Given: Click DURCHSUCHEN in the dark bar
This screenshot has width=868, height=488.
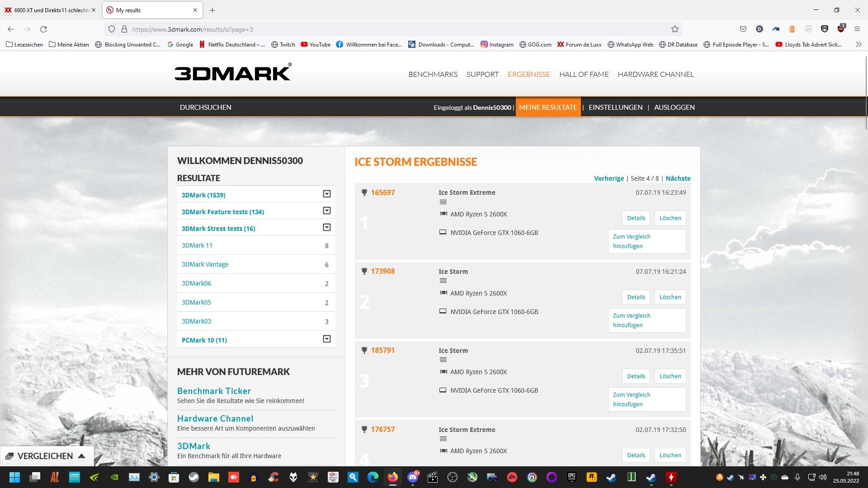Looking at the screenshot, I should click(205, 107).
